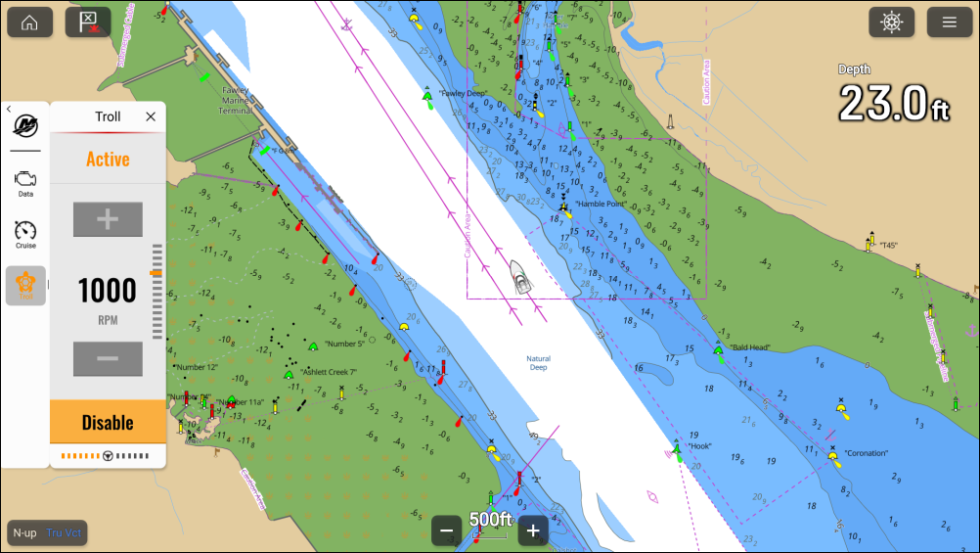Viewport: 980px width, 553px height.
Task: Decrease troll RPM with minus button
Action: (108, 359)
